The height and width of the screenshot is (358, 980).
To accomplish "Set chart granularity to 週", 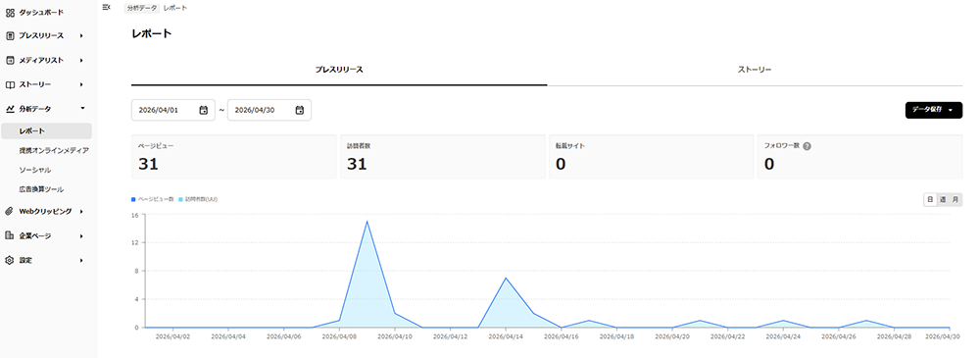I will (x=943, y=200).
